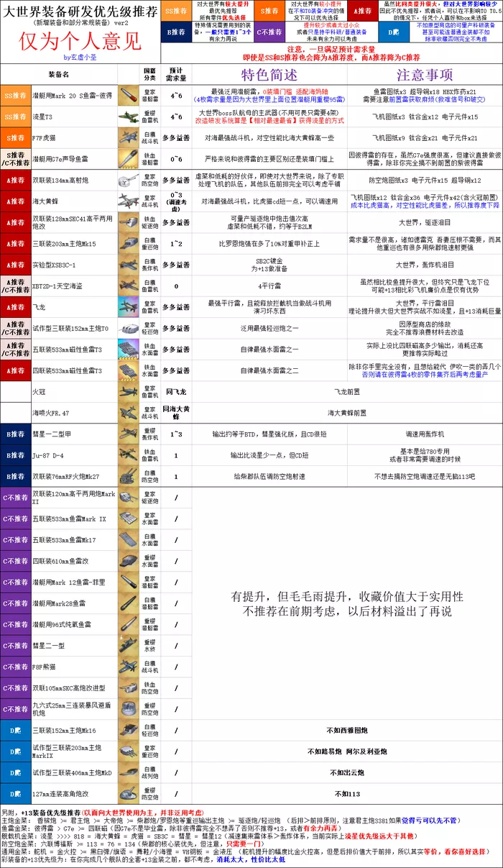Click the 流星T3 aircraft icon
The height and width of the screenshot is (868, 503).
[x=130, y=117]
